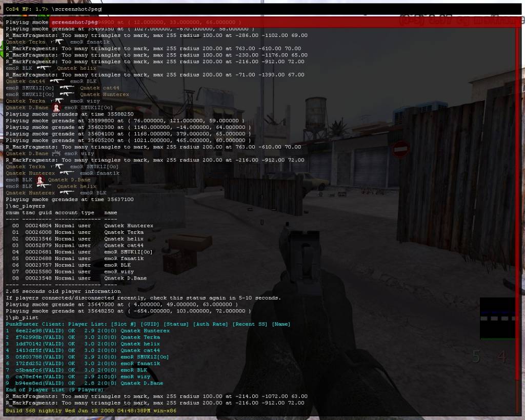Select rifle icon in SMUK1Z[Oo] kills Hunterex line
Viewport: 525px width, 420px height.
click(67, 94)
